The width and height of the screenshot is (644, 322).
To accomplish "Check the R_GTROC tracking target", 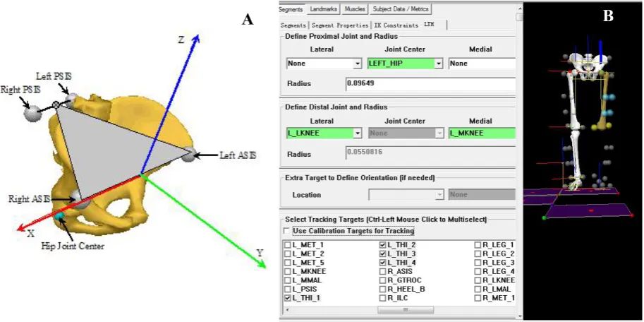I will [383, 280].
